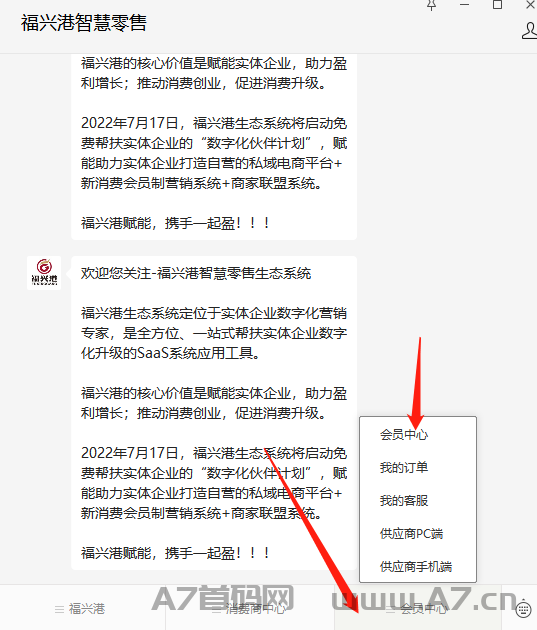537x630 pixels.
Task: Maximize the chat window
Action: point(498,5)
